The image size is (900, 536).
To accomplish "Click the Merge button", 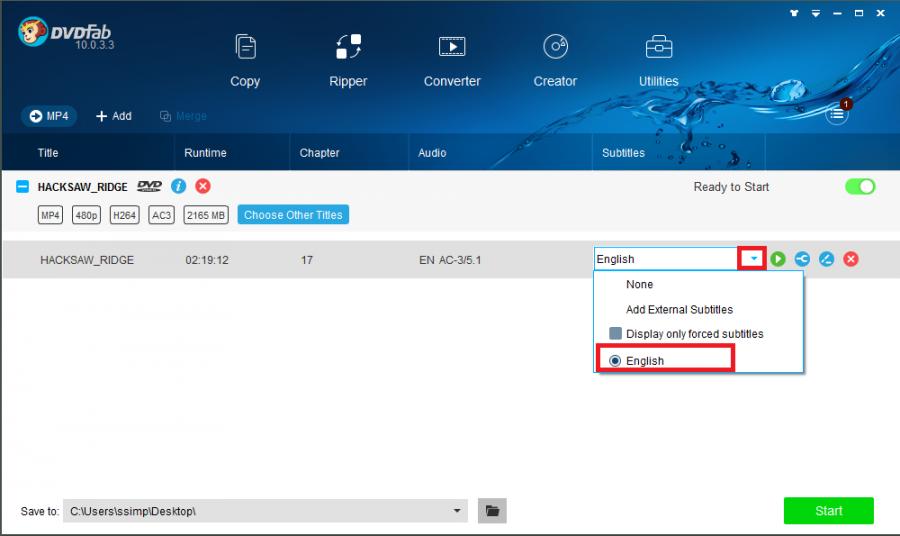I will 183,116.
